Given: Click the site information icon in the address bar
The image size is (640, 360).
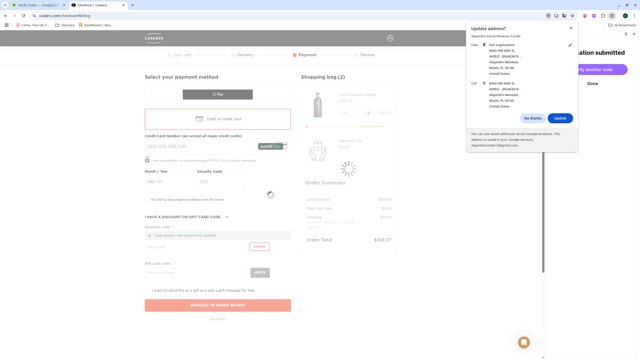Looking at the screenshot, I should pyautogui.click(x=34, y=16).
